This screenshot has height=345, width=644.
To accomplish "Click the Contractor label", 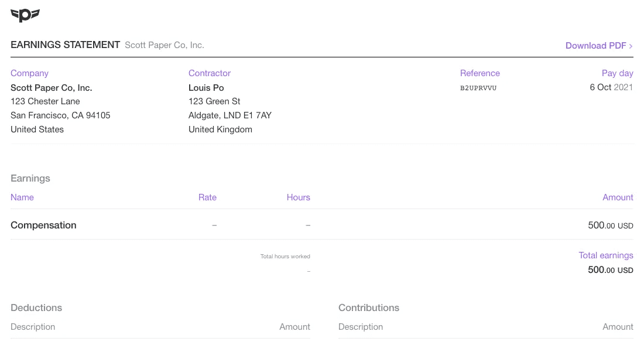I will click(210, 73).
